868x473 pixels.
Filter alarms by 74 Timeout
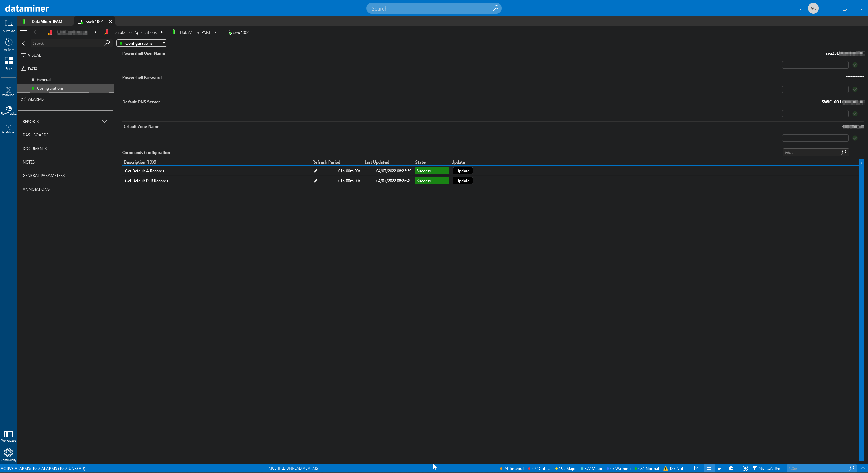512,468
